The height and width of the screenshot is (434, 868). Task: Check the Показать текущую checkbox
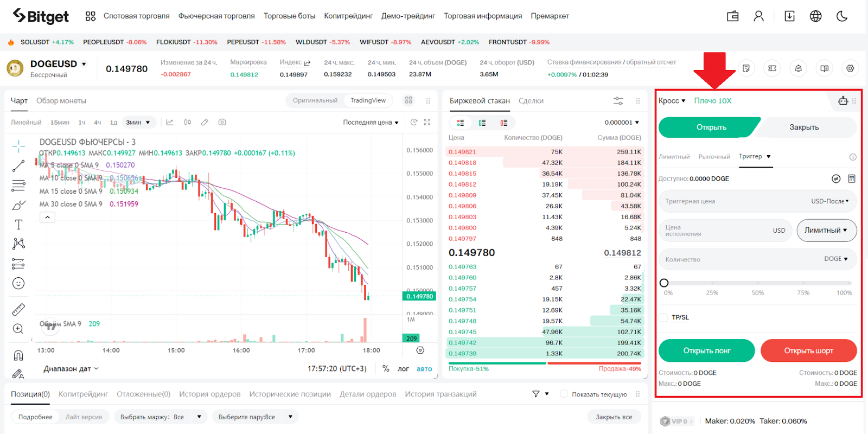pyautogui.click(x=564, y=394)
